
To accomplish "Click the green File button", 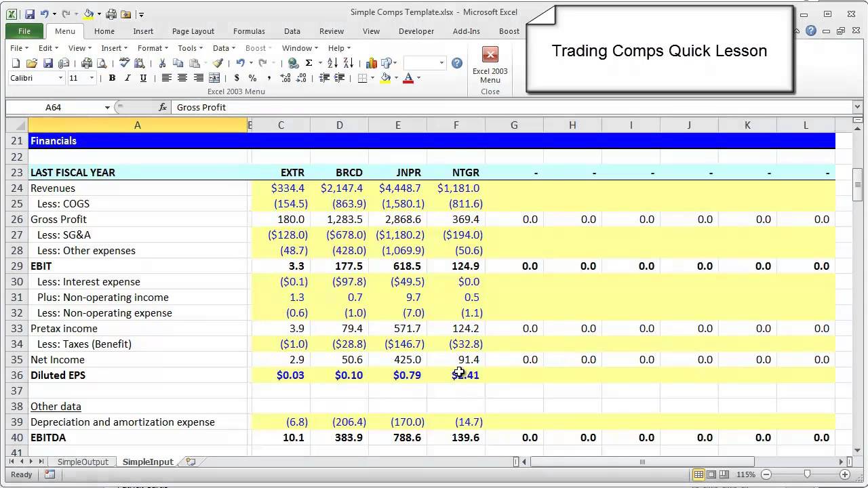I will click(24, 31).
